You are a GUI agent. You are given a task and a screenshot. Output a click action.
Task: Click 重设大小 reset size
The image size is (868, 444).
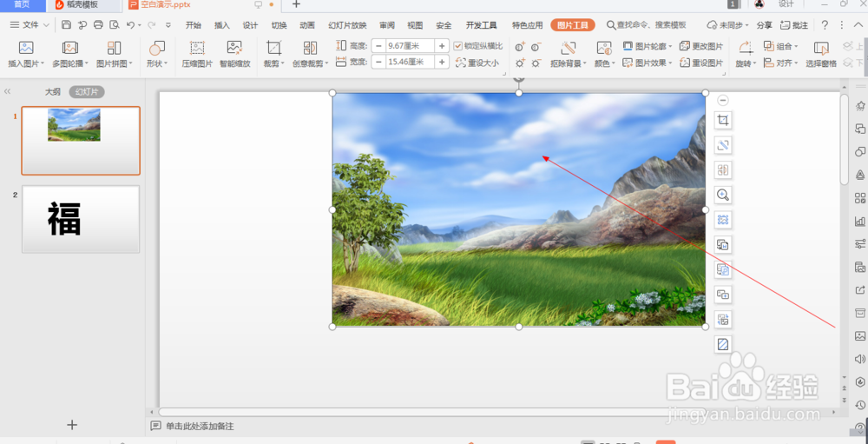477,63
